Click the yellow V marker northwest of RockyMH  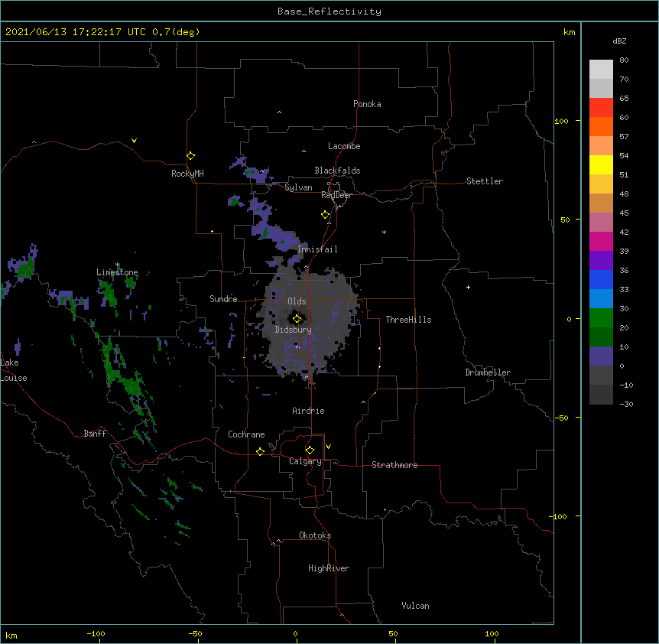tap(134, 141)
